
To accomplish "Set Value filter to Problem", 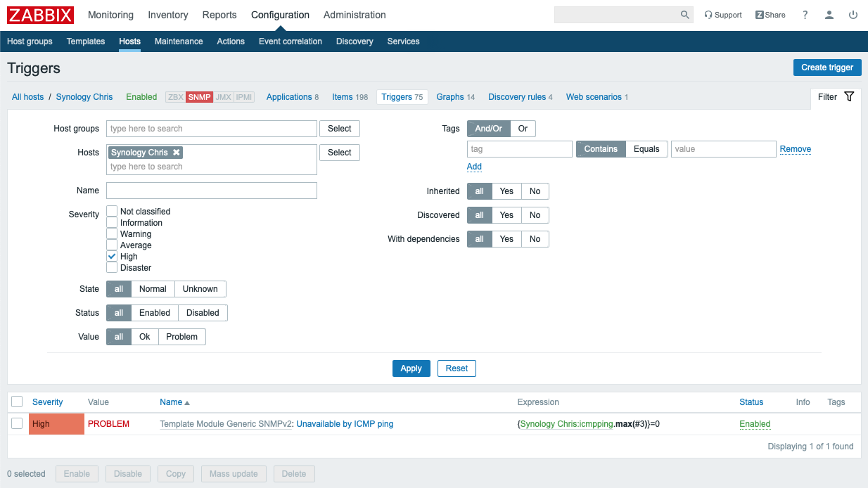I will coord(182,337).
